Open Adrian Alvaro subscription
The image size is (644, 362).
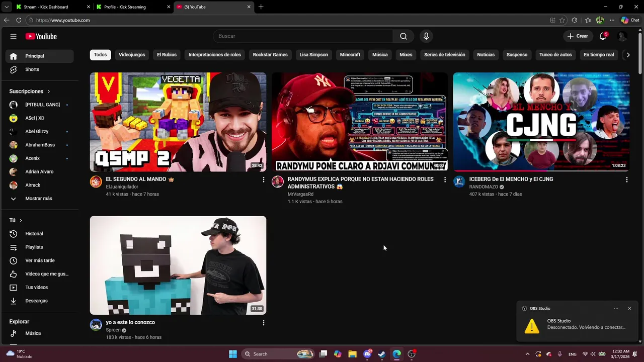click(x=40, y=172)
